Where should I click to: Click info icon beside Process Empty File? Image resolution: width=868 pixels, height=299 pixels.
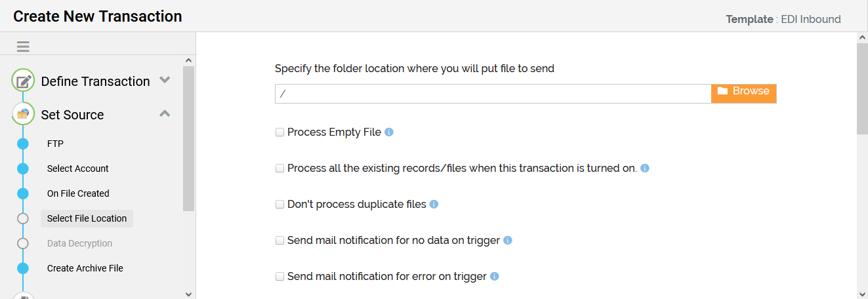coord(388,132)
